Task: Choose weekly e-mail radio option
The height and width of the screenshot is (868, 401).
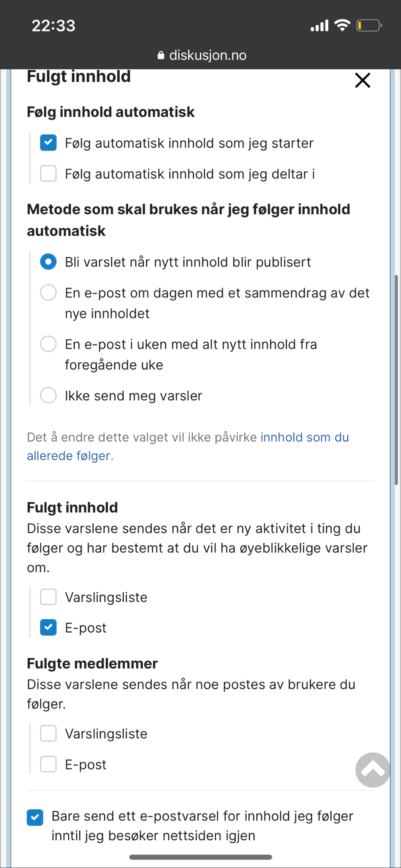Action: pyautogui.click(x=48, y=344)
